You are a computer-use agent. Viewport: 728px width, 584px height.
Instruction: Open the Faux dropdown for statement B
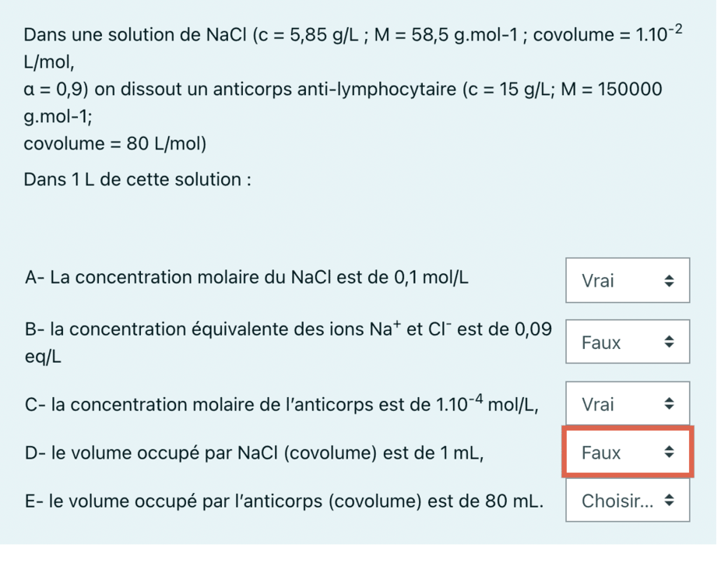pos(627,342)
